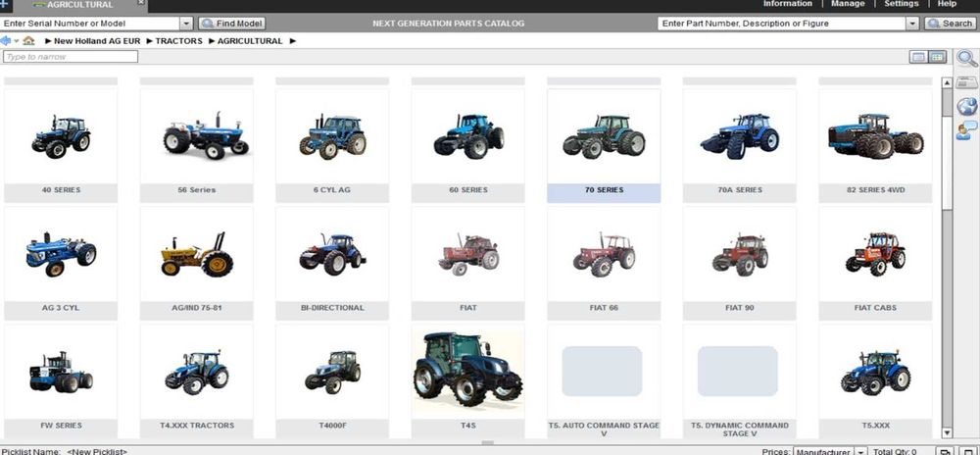Viewport: 980px width, 455px height.
Task: Open the T4.XXX TRACTORS thumbnail
Action: 196,373
